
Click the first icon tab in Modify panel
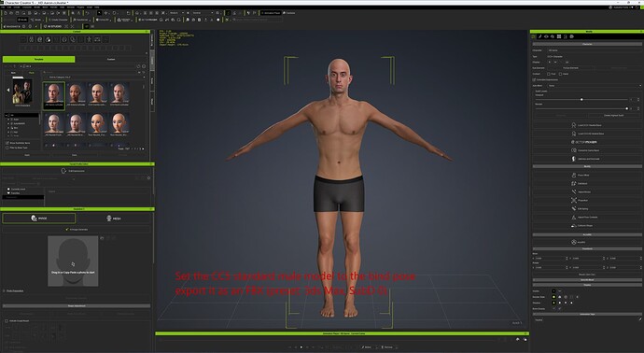[x=533, y=36]
